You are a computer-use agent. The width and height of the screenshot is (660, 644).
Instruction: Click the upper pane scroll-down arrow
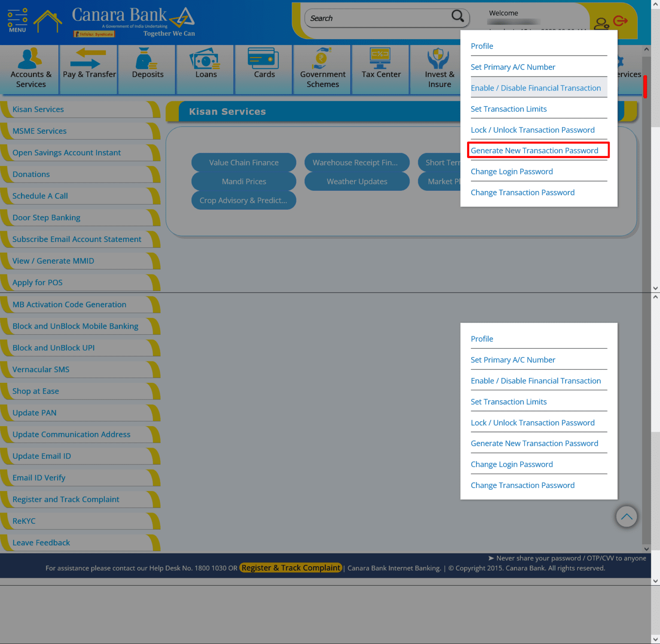coord(655,288)
